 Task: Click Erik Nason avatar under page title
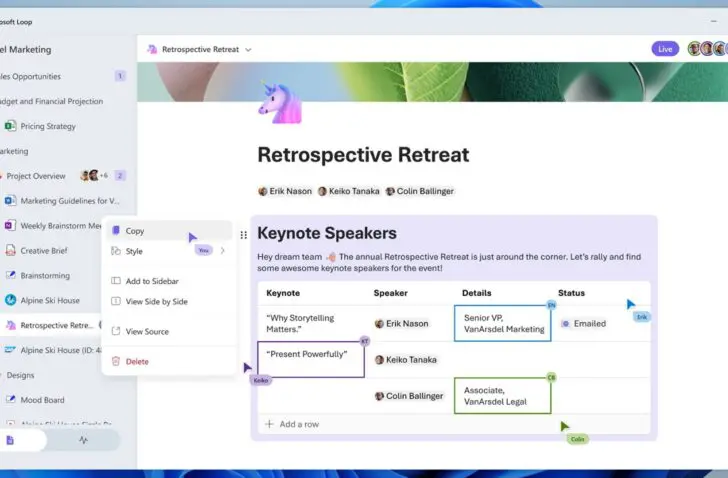pos(263,191)
